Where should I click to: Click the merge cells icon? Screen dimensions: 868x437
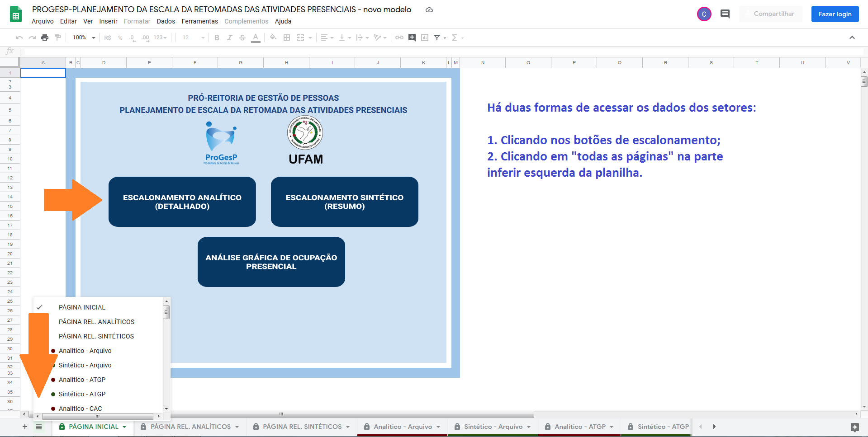click(x=300, y=38)
